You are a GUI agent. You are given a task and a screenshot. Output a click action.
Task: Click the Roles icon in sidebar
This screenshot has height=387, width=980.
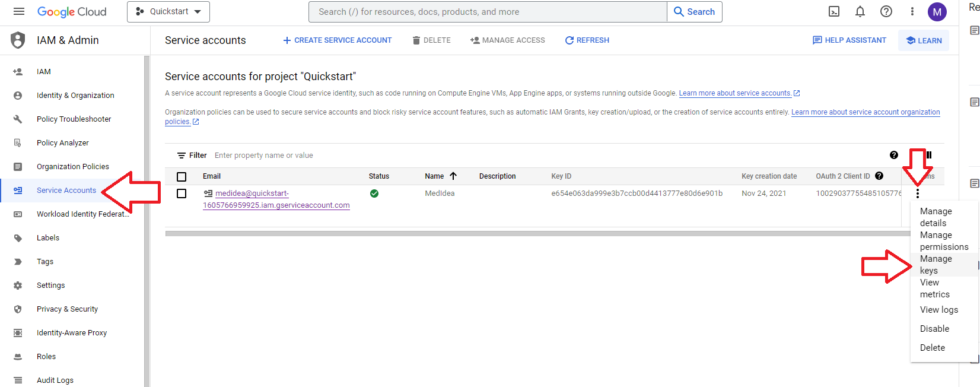click(x=18, y=357)
